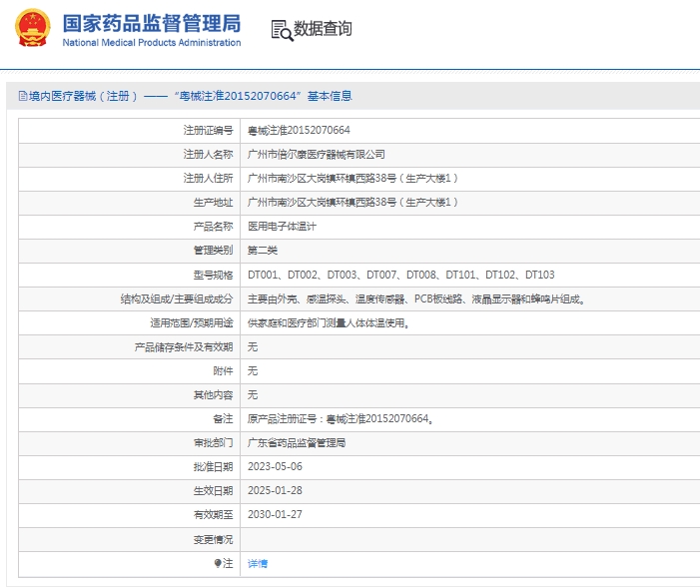Select registration number 粤械注准20152070664 value cell

(299, 131)
